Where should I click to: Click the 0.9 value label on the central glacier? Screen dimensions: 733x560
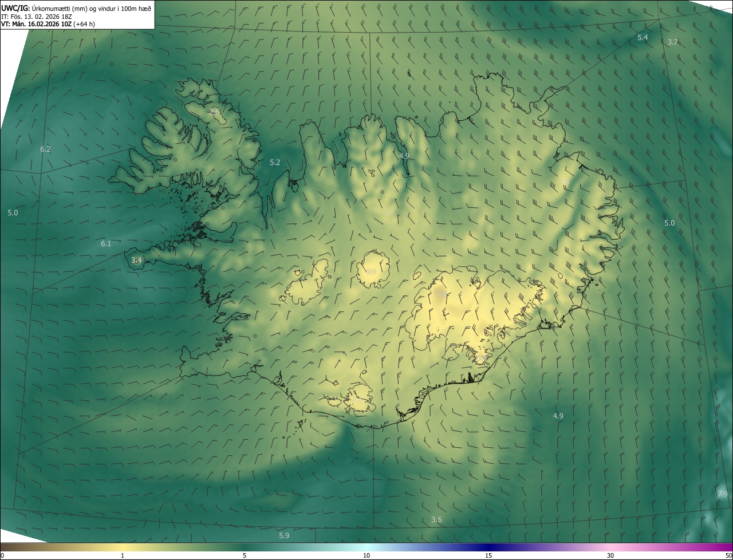pos(371,272)
